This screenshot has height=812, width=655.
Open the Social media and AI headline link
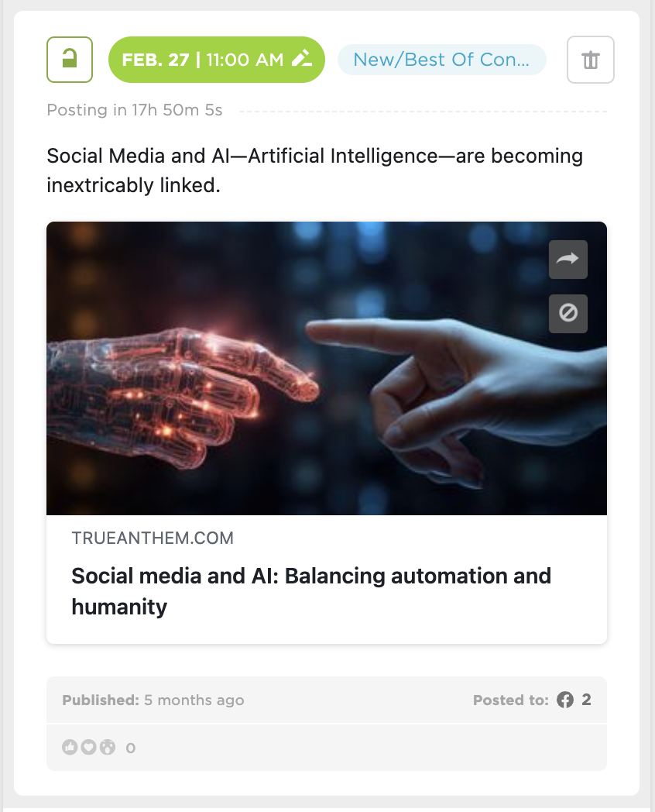[x=310, y=591]
